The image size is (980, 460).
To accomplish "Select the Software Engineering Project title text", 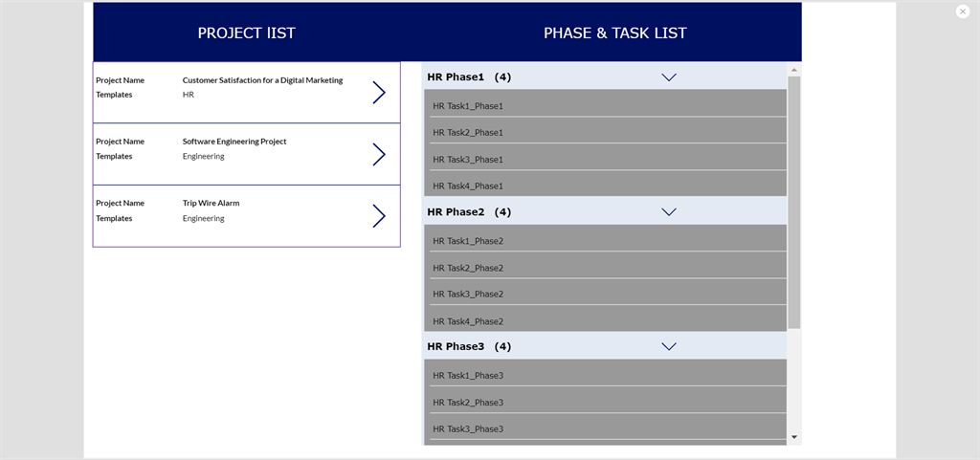I will coord(234,142).
